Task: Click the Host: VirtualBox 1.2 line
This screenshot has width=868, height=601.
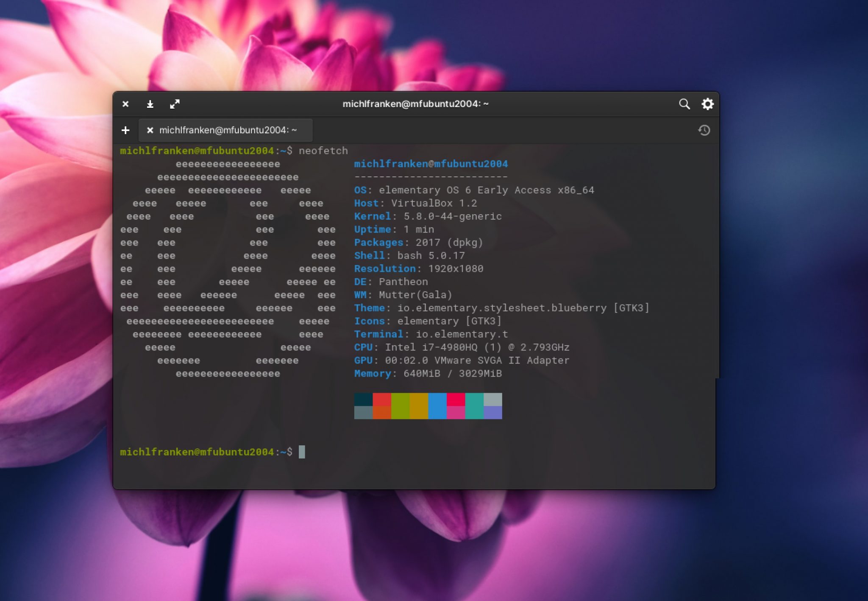Action: [x=415, y=203]
